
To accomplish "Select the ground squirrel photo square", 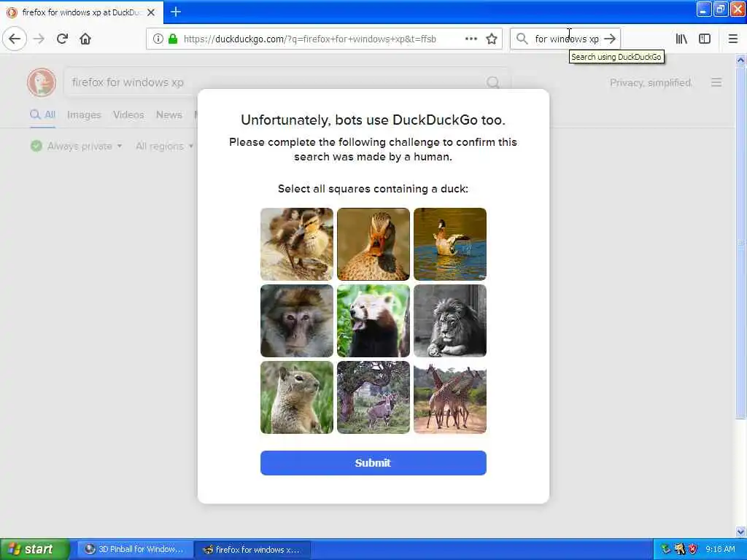I will pyautogui.click(x=297, y=397).
